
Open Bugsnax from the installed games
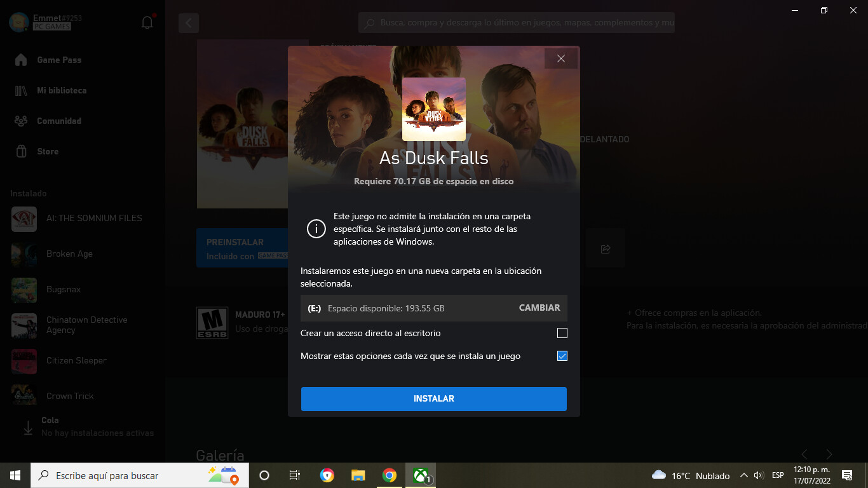pos(64,290)
